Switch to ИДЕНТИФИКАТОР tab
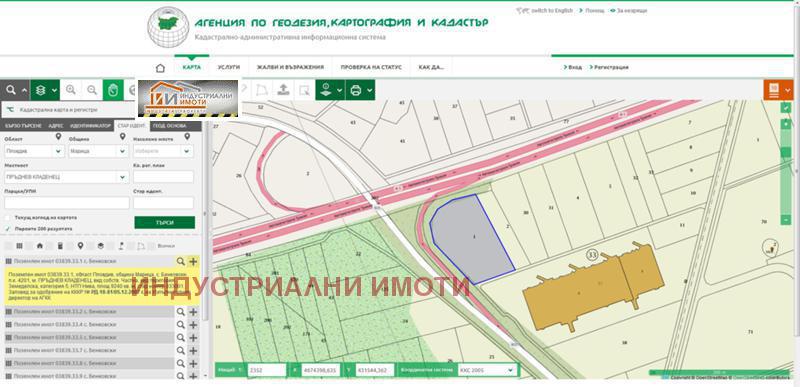Viewport: 800px width, 387px height. (90, 125)
